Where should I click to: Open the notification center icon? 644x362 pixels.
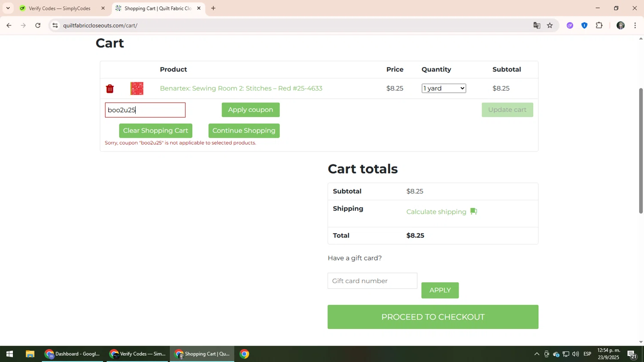click(632, 354)
